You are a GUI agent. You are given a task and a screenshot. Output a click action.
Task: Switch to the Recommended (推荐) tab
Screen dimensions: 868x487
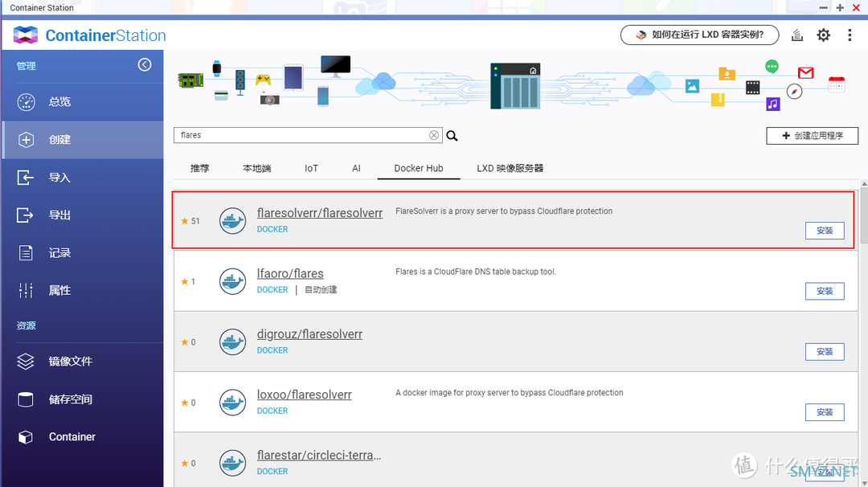200,168
